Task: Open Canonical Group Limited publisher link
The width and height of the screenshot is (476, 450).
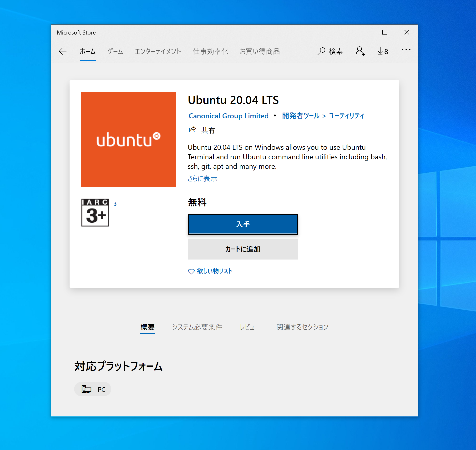Action: click(x=228, y=116)
